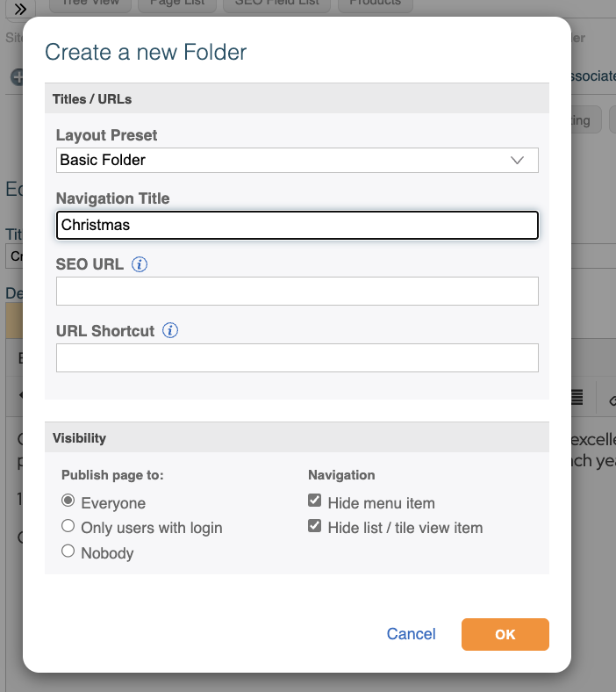
Task: Click the SEO URL info icon
Action: [139, 264]
